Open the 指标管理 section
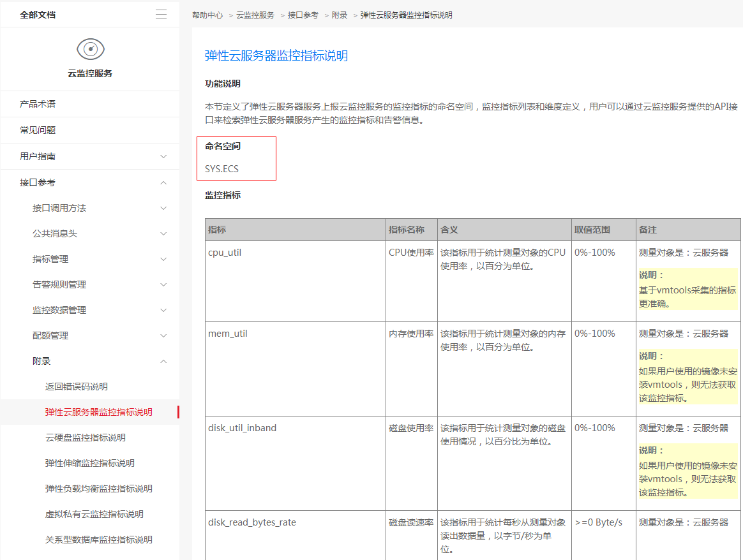743x560 pixels. coord(90,260)
